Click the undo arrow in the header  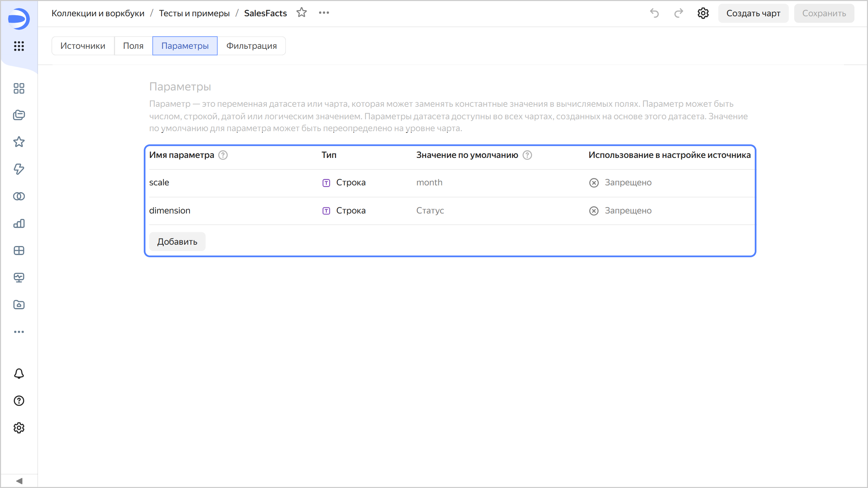click(654, 13)
